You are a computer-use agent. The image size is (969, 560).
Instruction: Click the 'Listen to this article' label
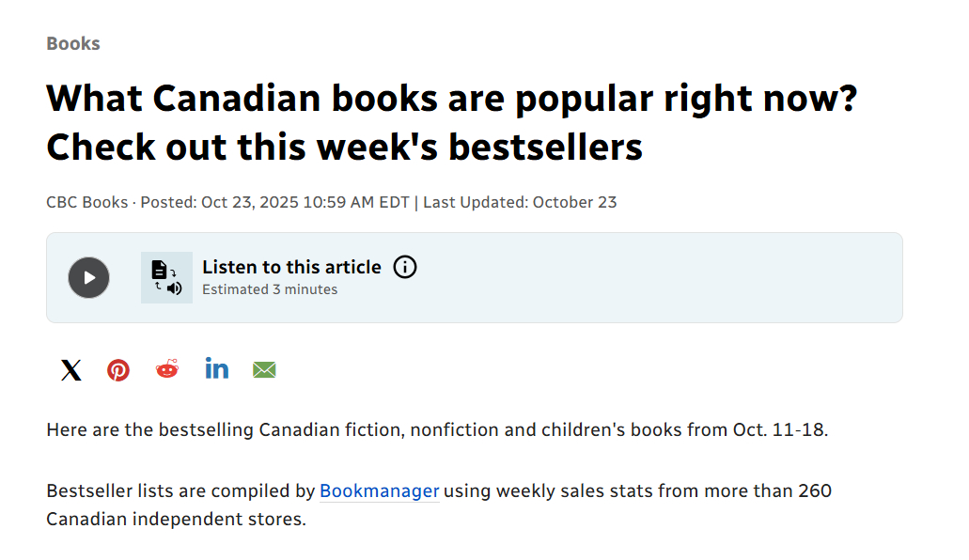(291, 267)
